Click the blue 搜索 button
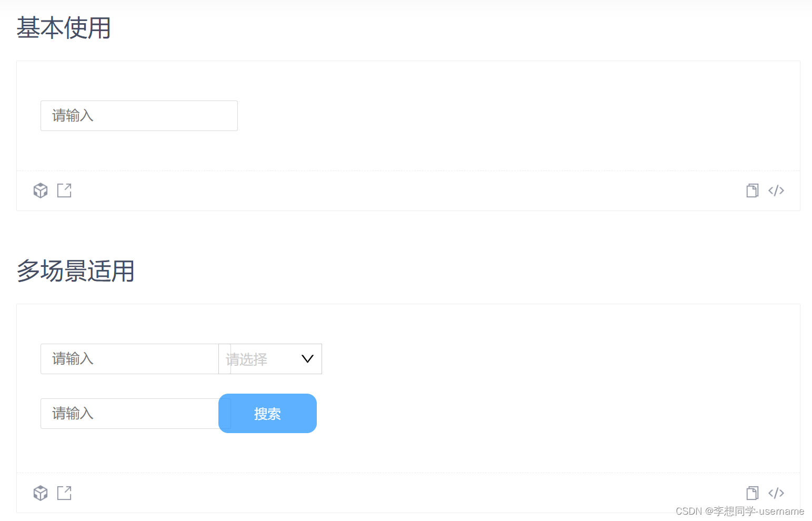This screenshot has width=812, height=521. point(267,414)
